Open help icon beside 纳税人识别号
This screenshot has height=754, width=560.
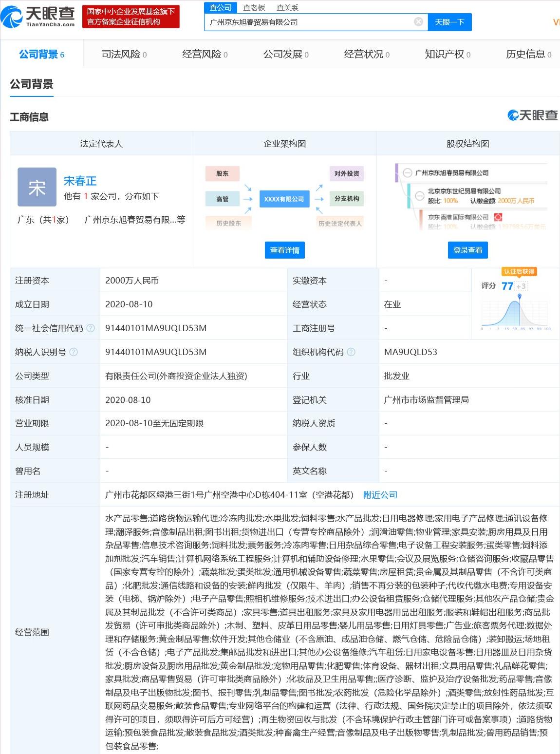(x=74, y=352)
